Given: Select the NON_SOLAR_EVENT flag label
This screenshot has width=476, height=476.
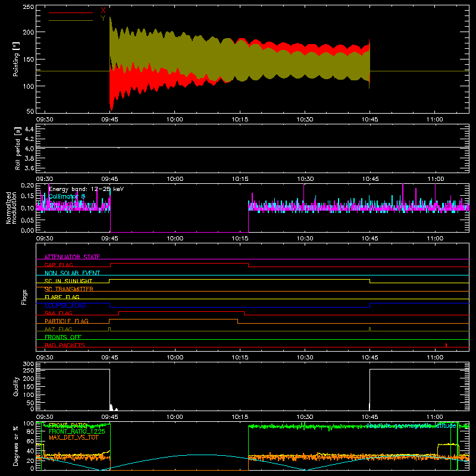Looking at the screenshot, I should (x=72, y=273).
